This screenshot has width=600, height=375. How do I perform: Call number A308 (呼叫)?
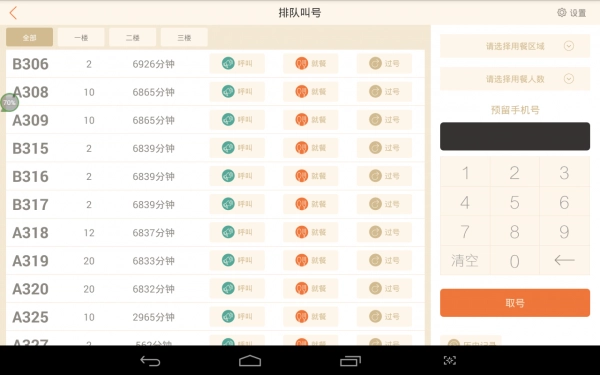[237, 91]
